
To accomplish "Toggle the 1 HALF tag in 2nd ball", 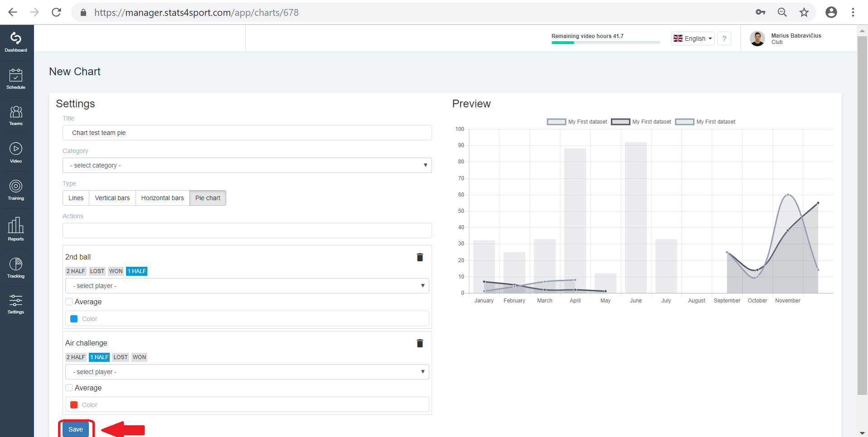I will 137,271.
